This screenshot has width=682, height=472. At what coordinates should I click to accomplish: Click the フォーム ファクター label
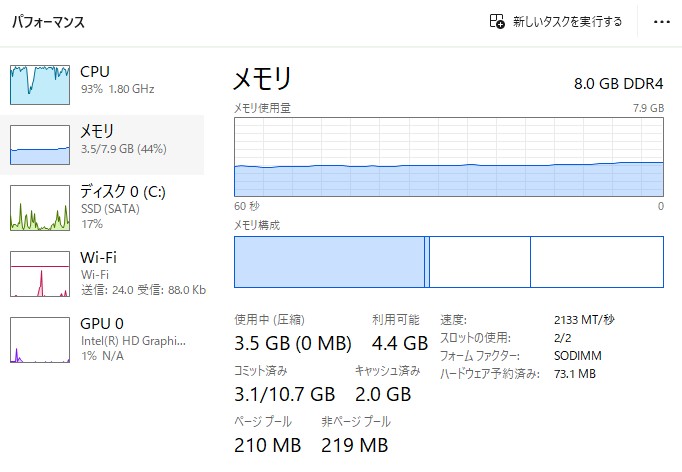point(480,355)
